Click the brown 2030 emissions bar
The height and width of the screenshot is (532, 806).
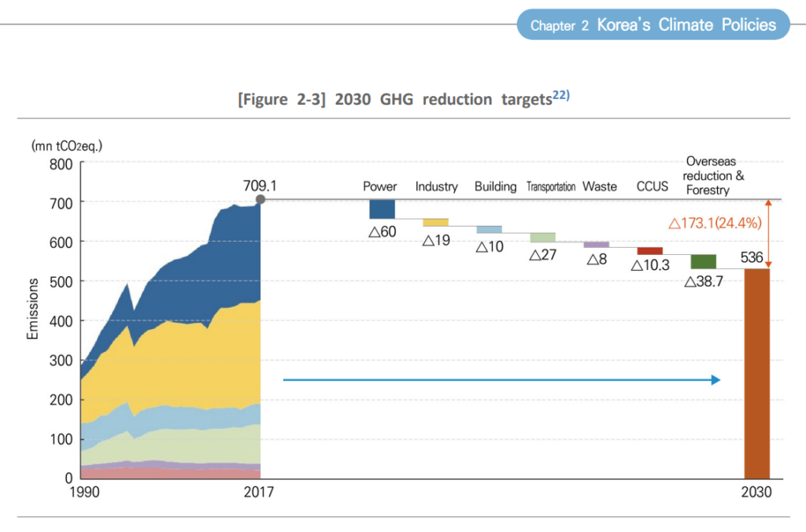[757, 374]
